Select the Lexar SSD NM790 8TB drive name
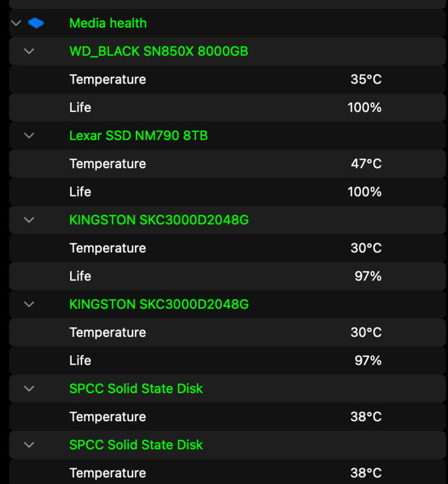 point(138,136)
